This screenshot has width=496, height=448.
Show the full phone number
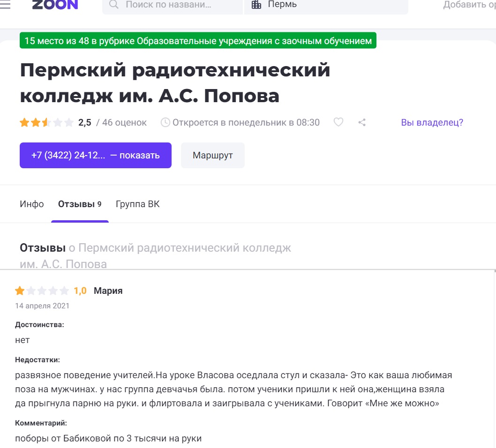coord(96,155)
